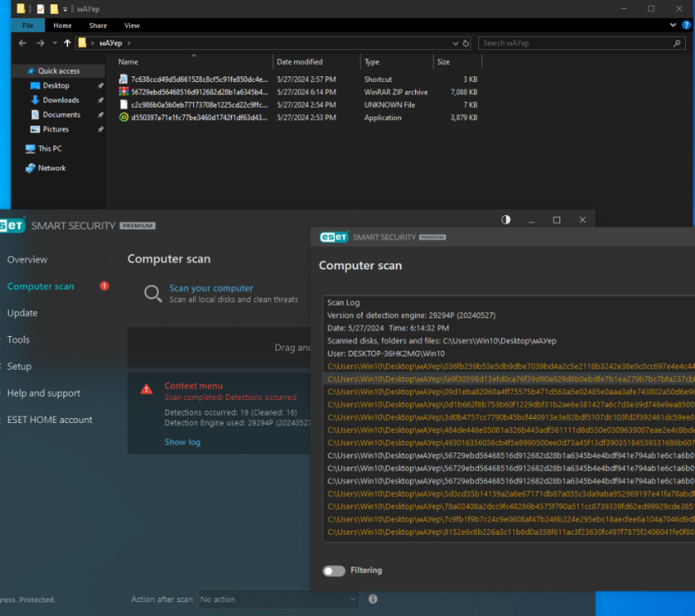Screen dimensions: 695x616
Task: Click the red detection warning triangle
Action: 147,389
